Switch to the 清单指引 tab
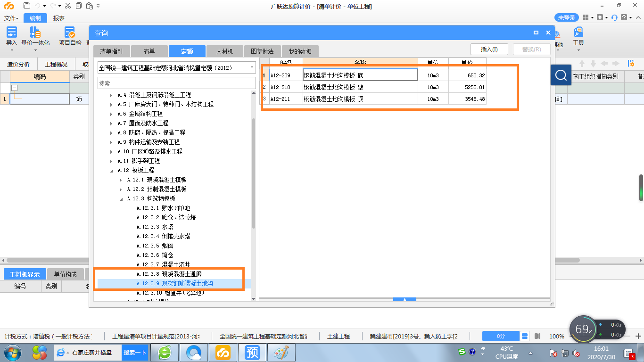Screen dimensions: 644x362 pyautogui.click(x=111, y=51)
